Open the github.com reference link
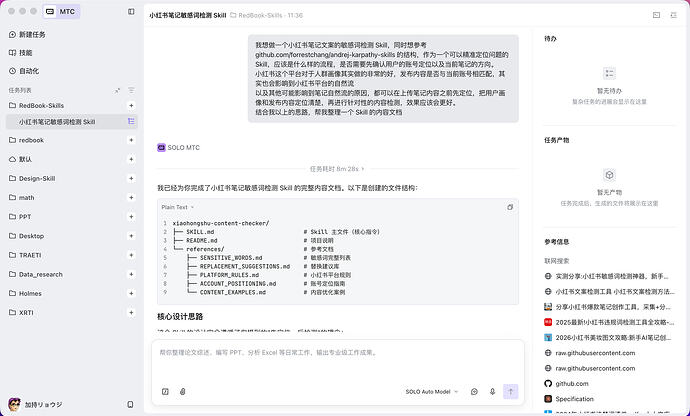Viewport: 690px width, 416px height. coord(566,383)
